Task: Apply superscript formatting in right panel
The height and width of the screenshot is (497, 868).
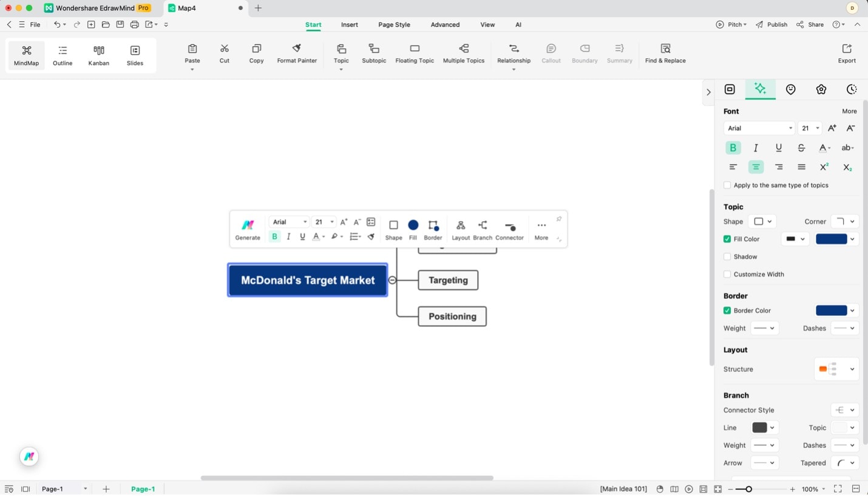Action: click(824, 166)
